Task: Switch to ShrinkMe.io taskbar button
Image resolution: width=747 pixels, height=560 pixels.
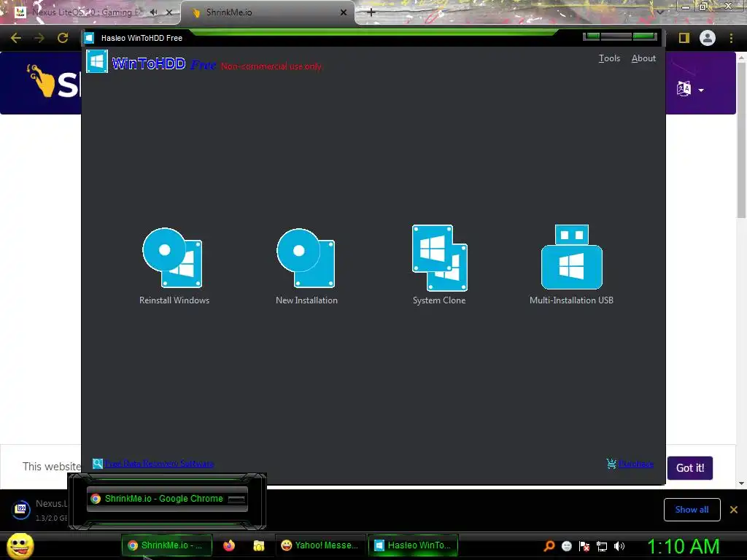Action: (167, 545)
